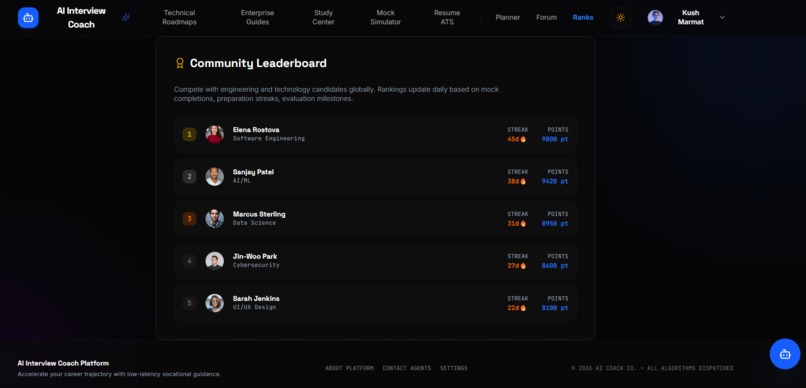Click the 8950 pt points value
The image size is (806, 388).
pyautogui.click(x=555, y=224)
